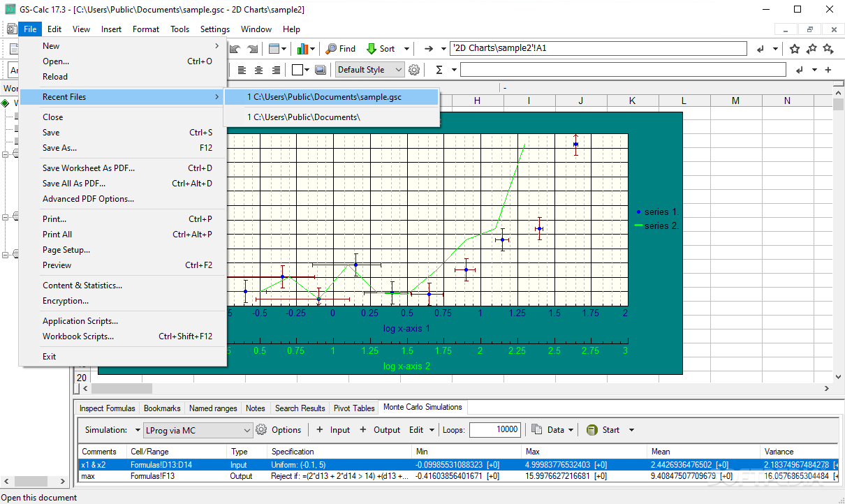Open style settings gear beside Default Style
The width and height of the screenshot is (845, 504).
tap(414, 70)
